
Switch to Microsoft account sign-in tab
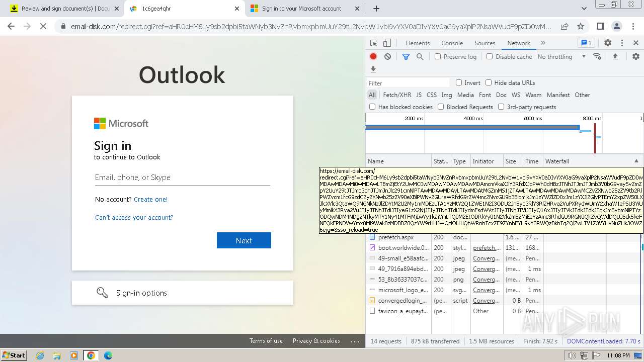tap(305, 9)
